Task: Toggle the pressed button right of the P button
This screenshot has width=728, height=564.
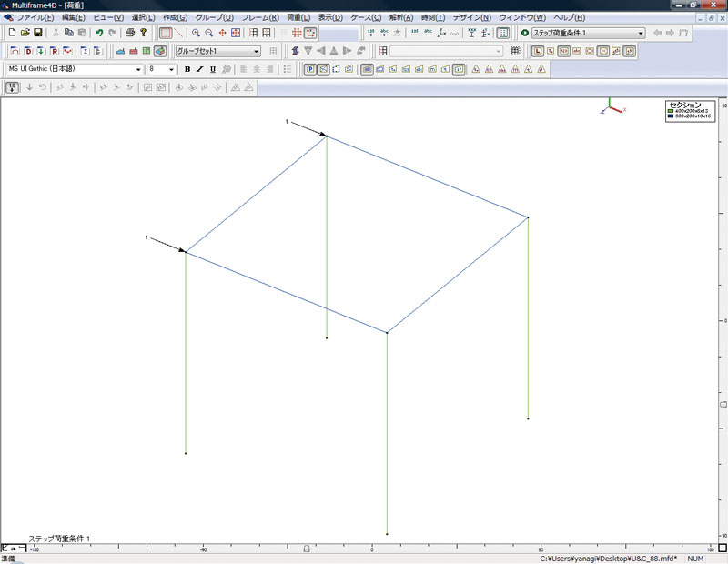Action: [323, 69]
